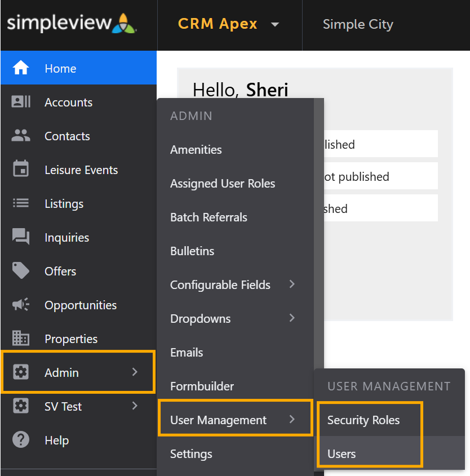470x476 pixels.
Task: Click the USER MANAGEMENT submenu heading
Action: pos(389,386)
